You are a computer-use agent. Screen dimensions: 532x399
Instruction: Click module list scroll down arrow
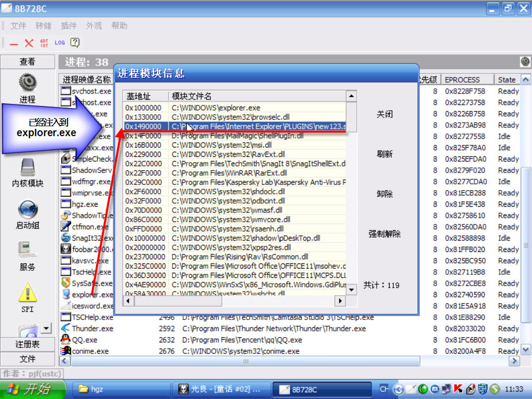pos(352,289)
